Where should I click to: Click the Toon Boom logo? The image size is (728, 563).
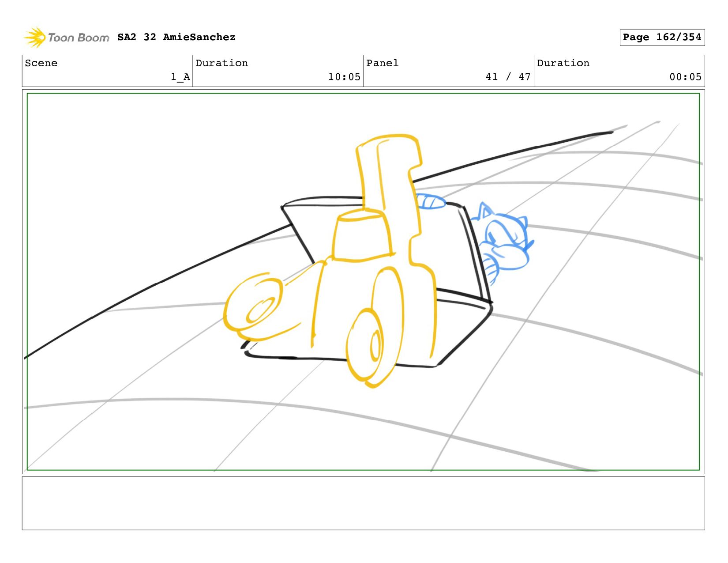66,38
